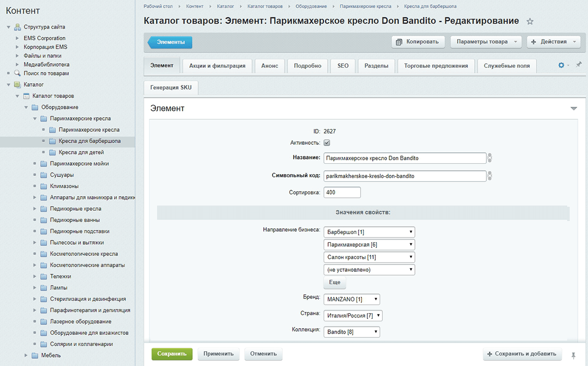Click the magnifier icon for Поиск по товарам
The height and width of the screenshot is (366, 588).
[x=17, y=73]
